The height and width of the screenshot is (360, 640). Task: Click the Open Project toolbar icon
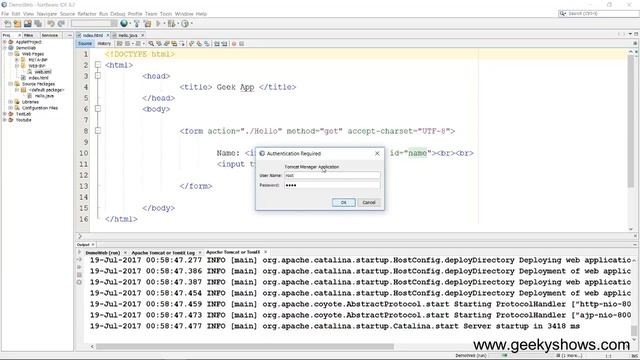tap(27, 24)
